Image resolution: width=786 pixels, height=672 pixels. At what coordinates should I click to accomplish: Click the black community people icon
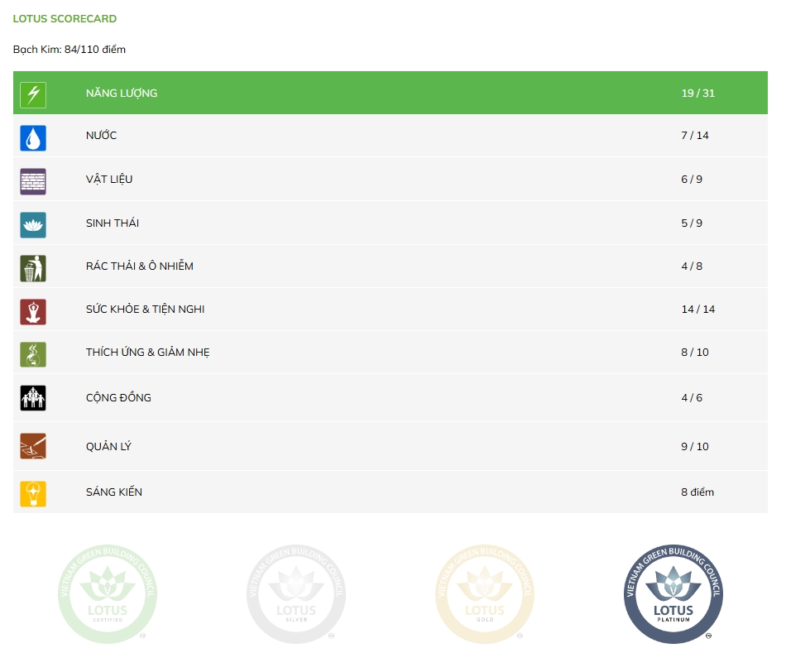point(33,398)
